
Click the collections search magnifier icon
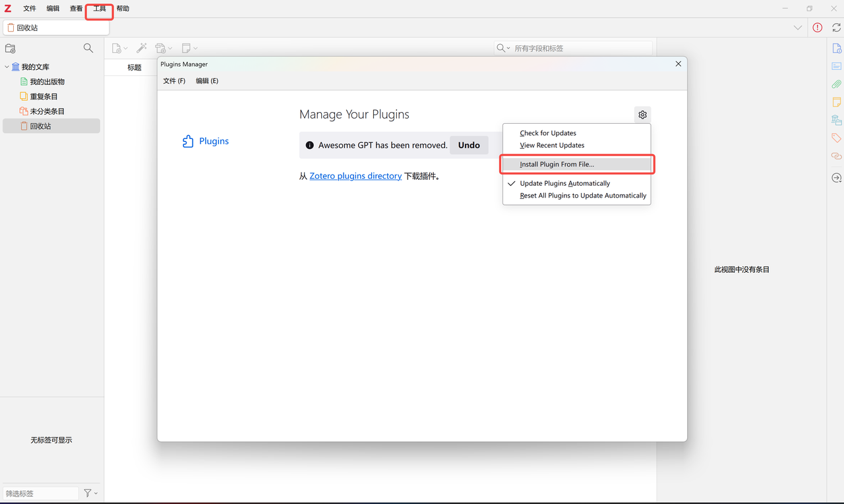[88, 48]
